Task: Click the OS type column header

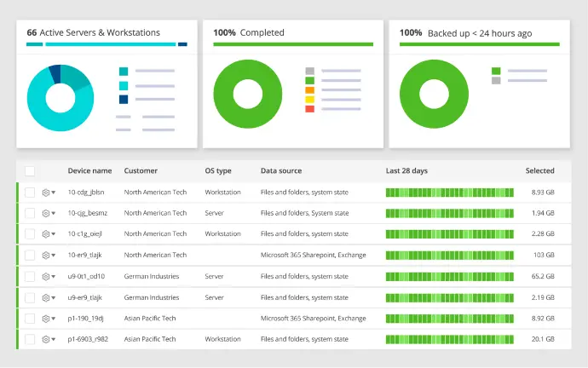Action: (218, 171)
